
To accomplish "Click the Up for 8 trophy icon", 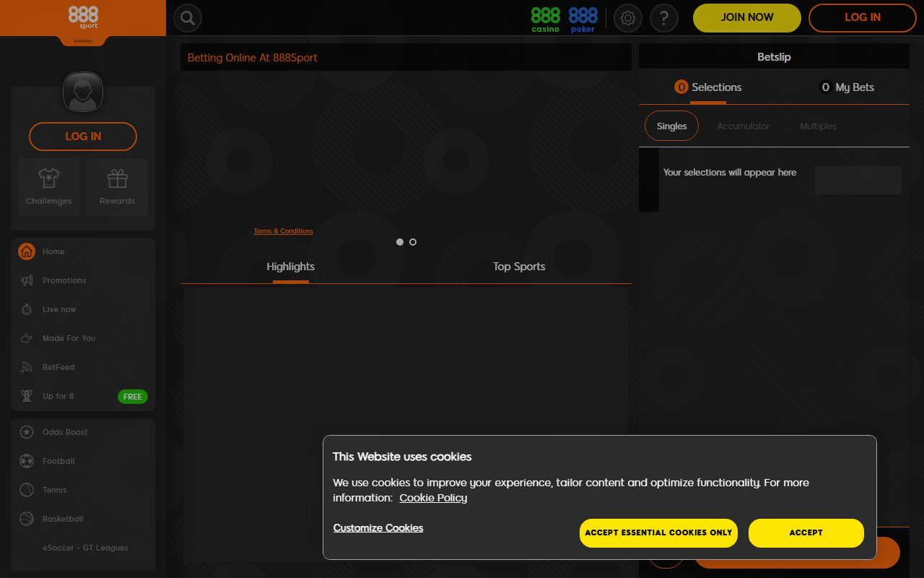I will 27,396.
